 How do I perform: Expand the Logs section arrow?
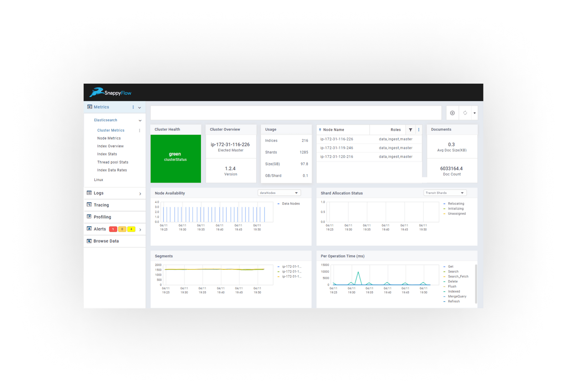coord(140,194)
